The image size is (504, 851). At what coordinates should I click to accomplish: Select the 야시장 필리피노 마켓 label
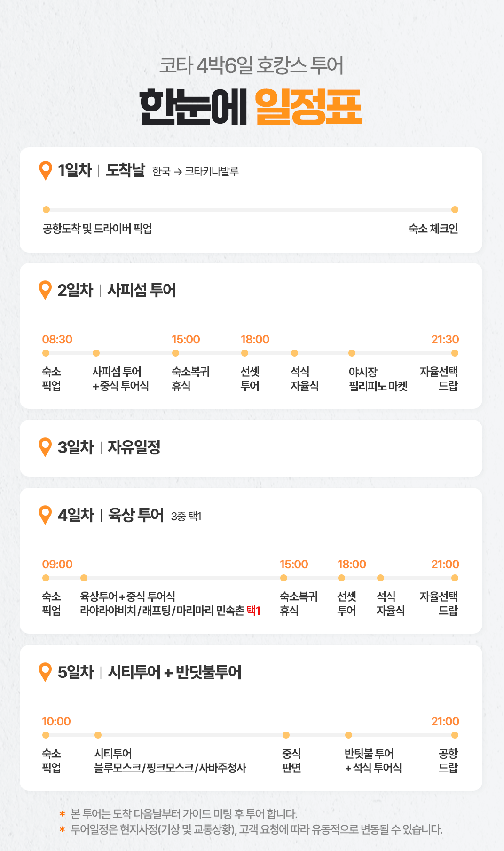[378, 379]
